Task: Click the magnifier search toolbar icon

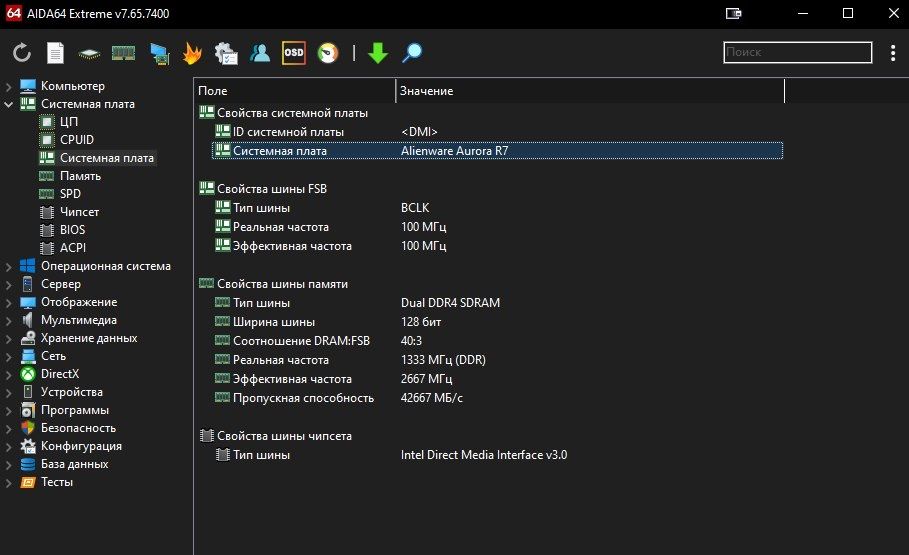Action: [x=412, y=53]
